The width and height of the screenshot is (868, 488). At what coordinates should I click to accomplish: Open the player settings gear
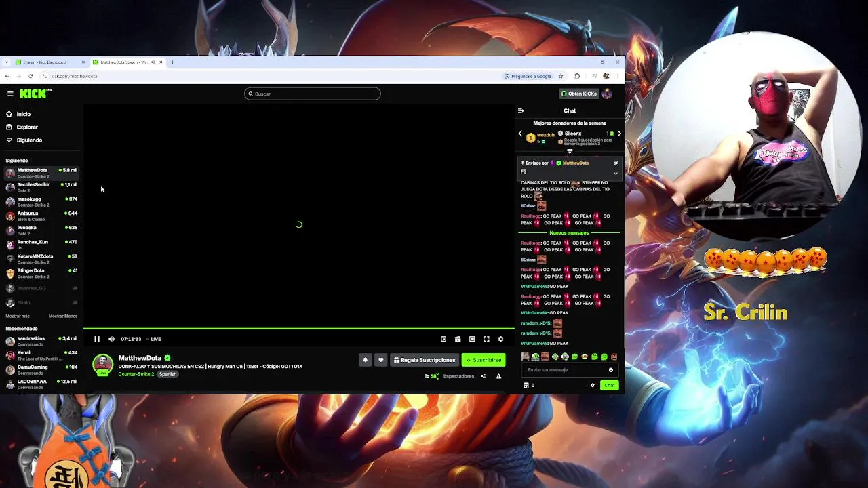(x=500, y=339)
